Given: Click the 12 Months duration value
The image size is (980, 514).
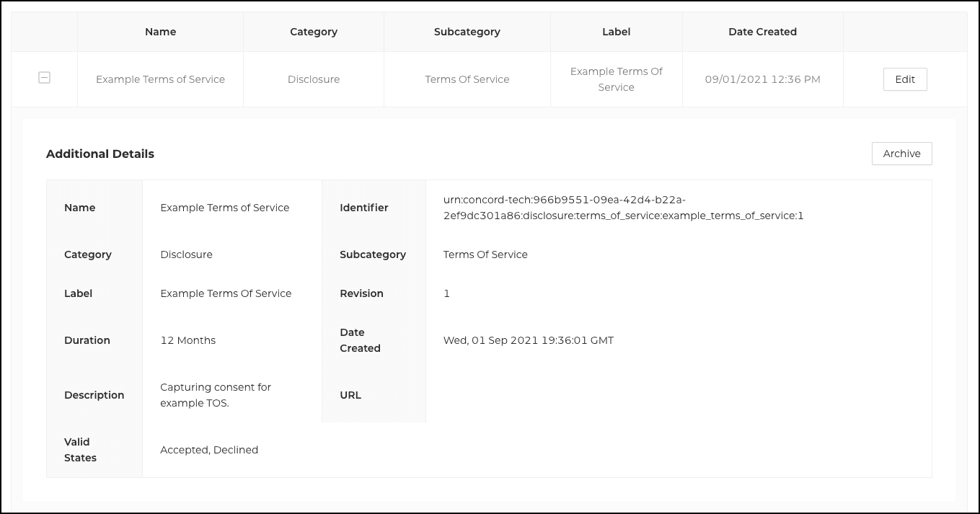Looking at the screenshot, I should pos(187,340).
